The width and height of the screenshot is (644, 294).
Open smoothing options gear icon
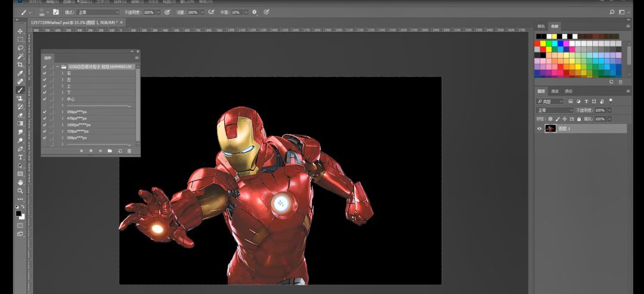(x=254, y=13)
